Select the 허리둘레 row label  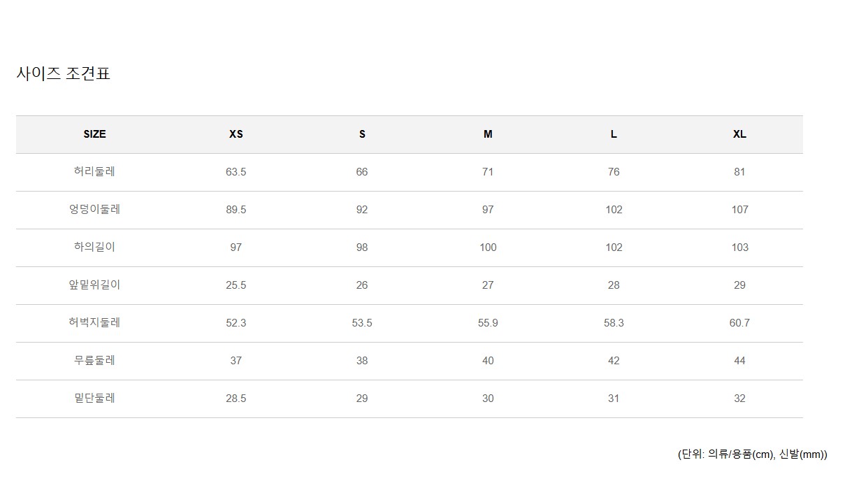[x=94, y=172]
